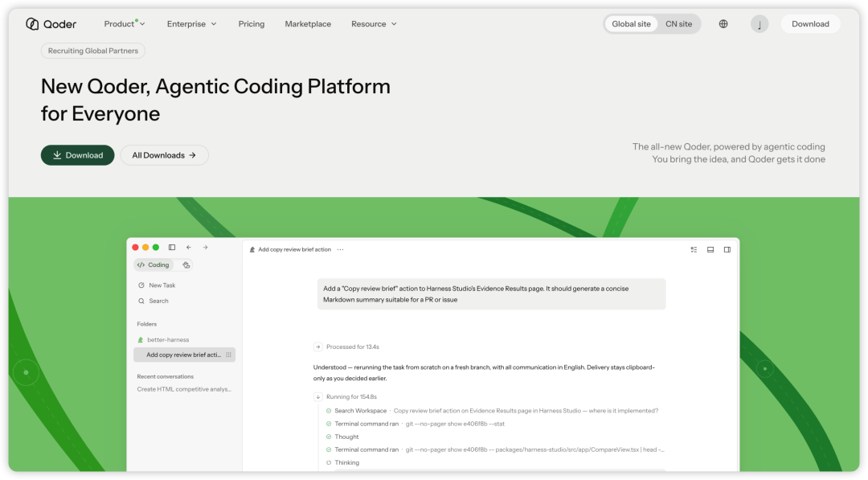The height and width of the screenshot is (480, 868).
Task: Click the Search magnifier icon in sidebar
Action: (x=141, y=302)
